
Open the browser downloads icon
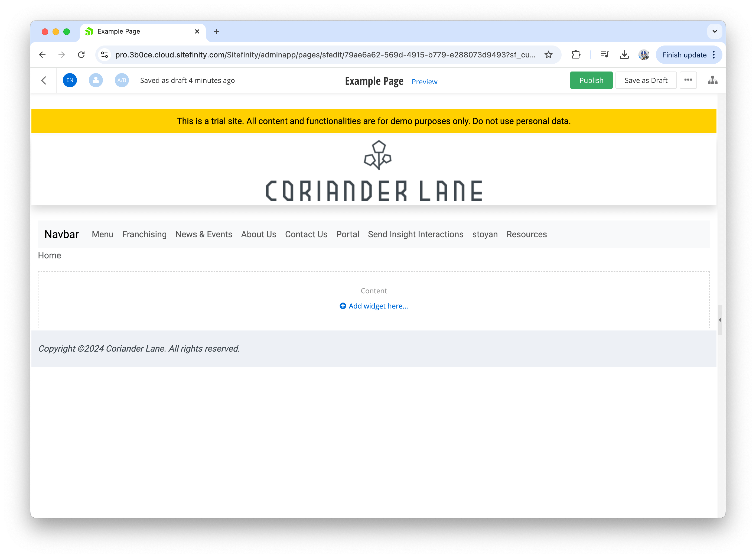click(x=624, y=55)
